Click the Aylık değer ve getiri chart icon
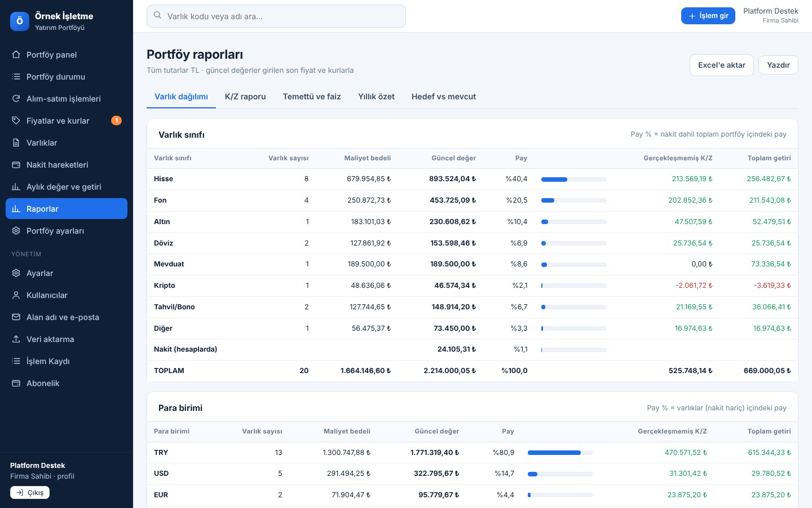 tap(16, 187)
